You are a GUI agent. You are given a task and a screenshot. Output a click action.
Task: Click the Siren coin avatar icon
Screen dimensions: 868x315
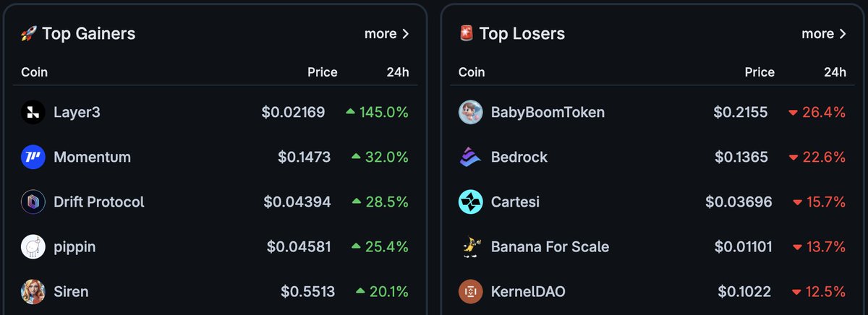tap(33, 292)
